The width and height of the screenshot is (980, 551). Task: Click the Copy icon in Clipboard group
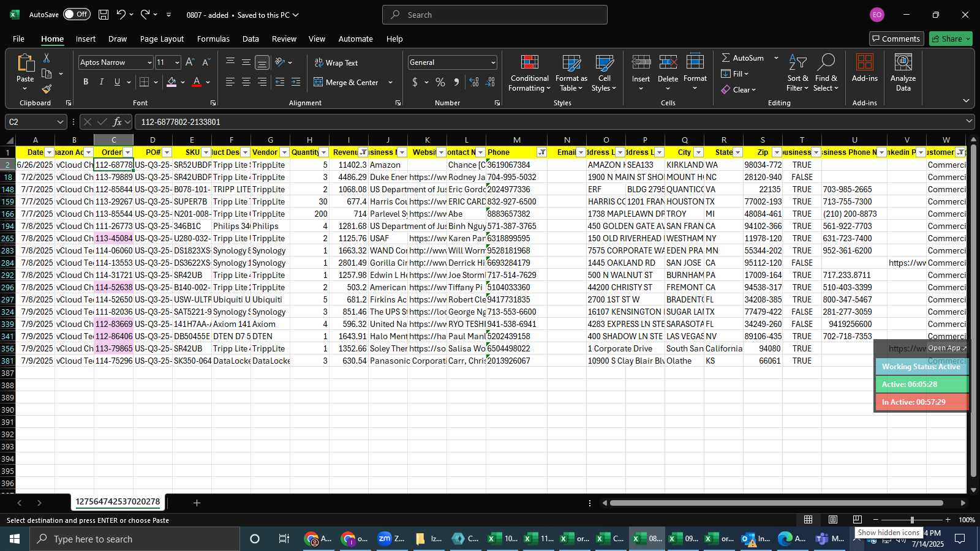47,73
